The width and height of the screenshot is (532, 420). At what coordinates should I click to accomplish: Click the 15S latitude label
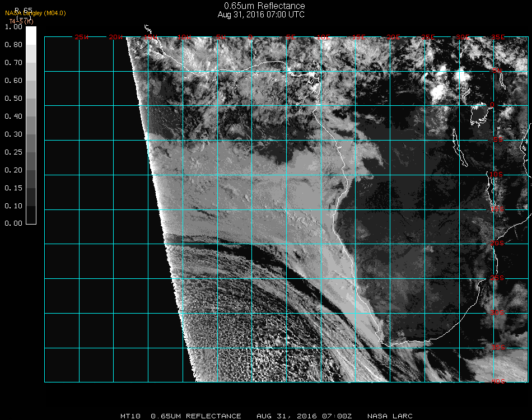[497, 209]
